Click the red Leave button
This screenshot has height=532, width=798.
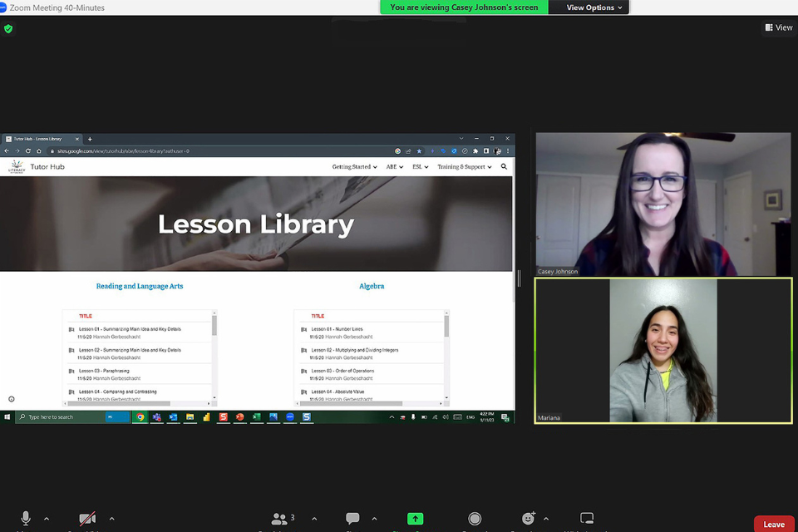[773, 524]
